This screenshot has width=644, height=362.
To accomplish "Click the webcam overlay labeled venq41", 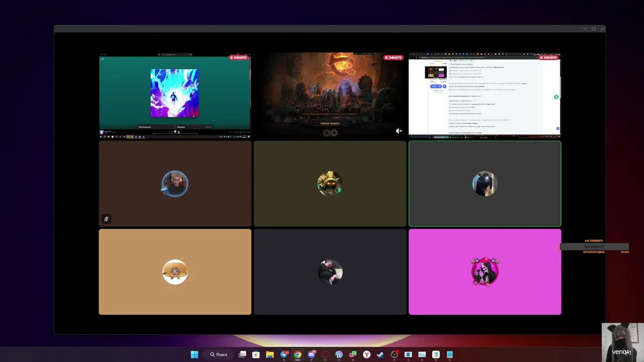I will pos(622,342).
